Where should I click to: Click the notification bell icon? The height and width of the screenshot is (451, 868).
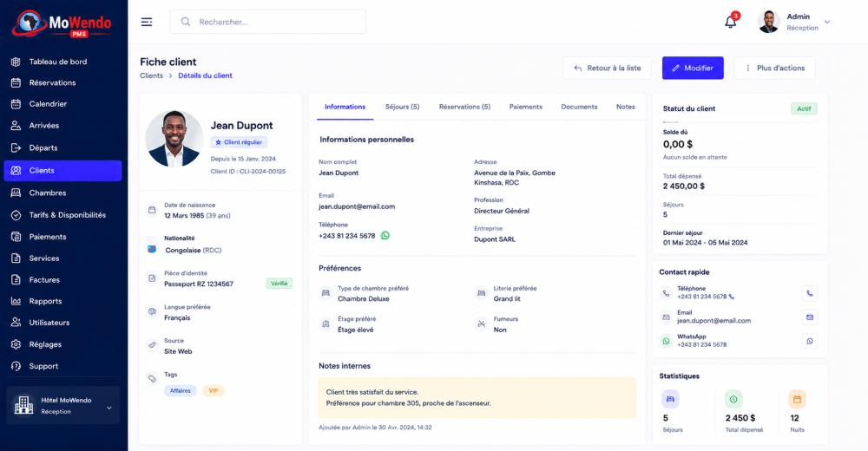pyautogui.click(x=731, y=23)
